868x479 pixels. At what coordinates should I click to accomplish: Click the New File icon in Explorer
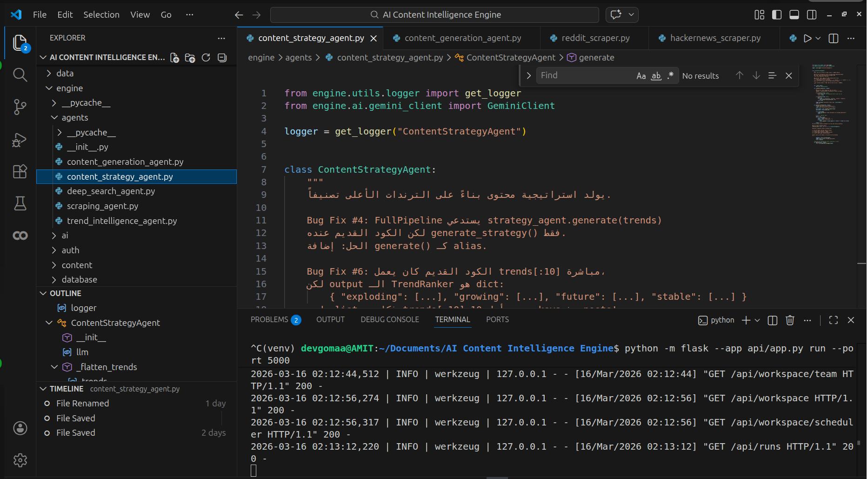(x=174, y=57)
